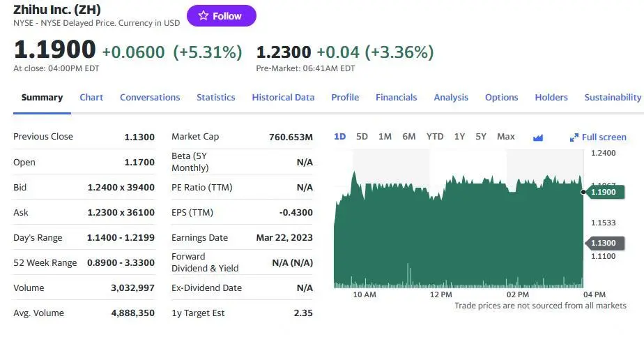644x344 pixels.
Task: Click the Full screen link
Action: (604, 137)
